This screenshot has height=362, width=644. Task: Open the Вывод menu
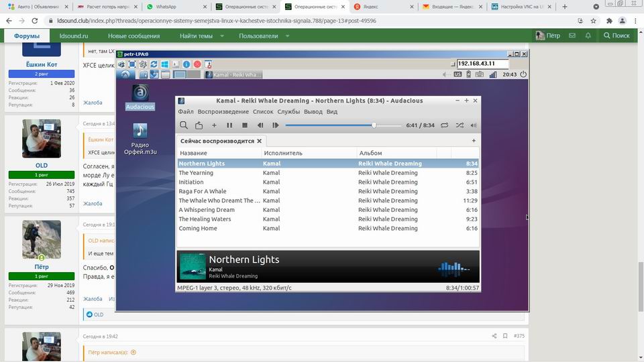[x=313, y=112]
